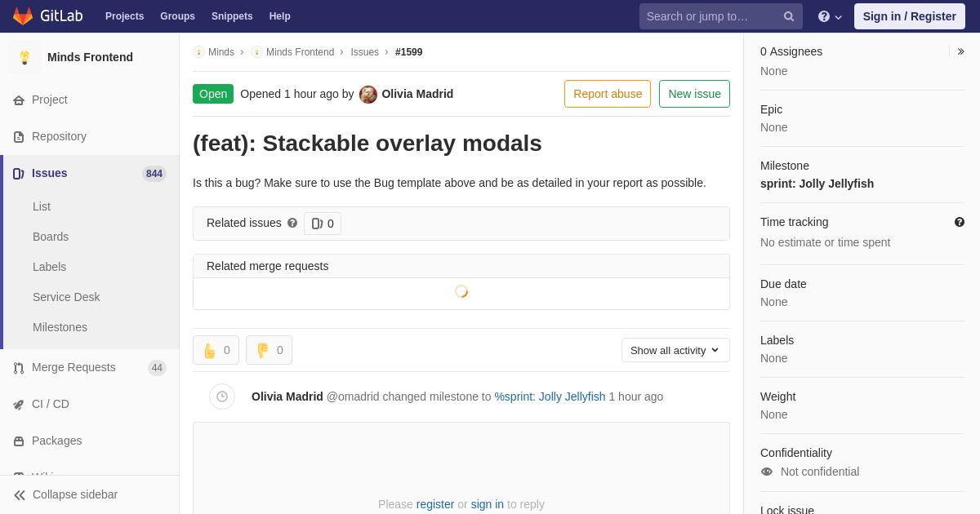Click the Time tracking help icon
980x514 pixels.
pos(959,222)
